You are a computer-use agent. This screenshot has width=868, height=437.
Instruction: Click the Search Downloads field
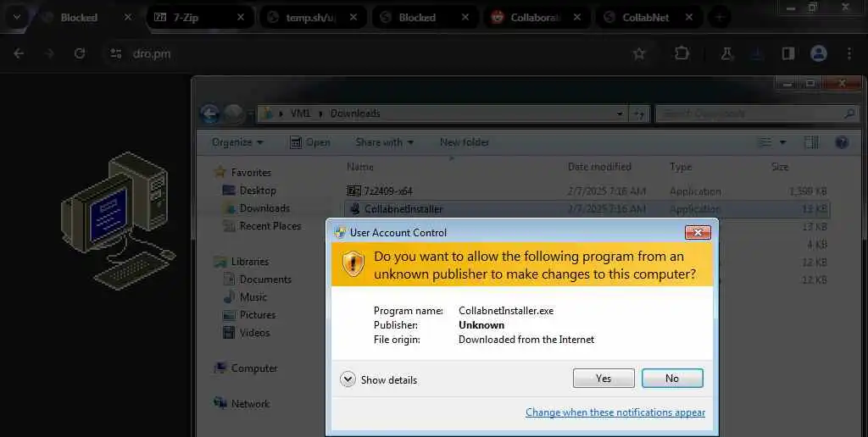pos(757,114)
